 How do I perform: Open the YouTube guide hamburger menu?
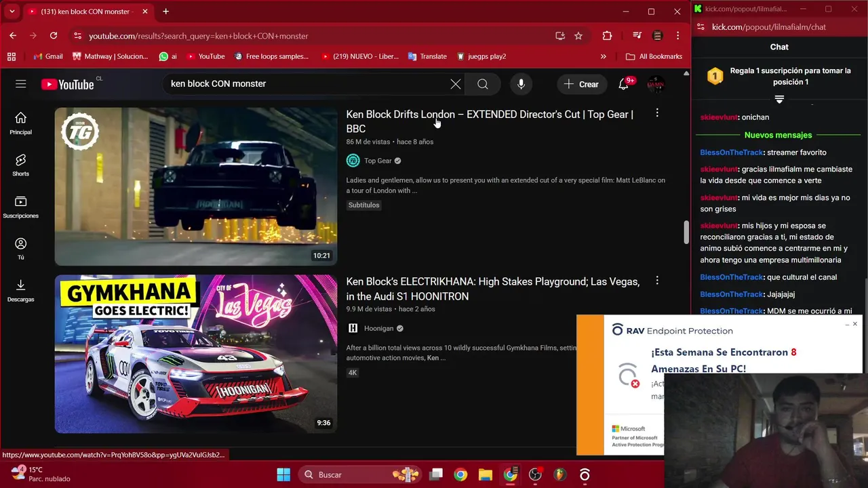(21, 84)
